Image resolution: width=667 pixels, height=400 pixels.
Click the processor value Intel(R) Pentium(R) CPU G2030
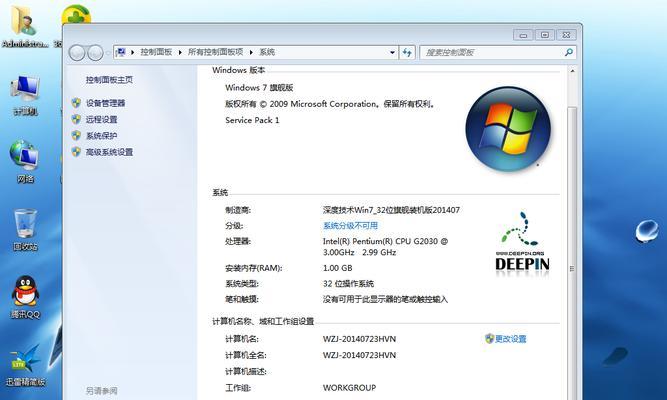click(x=385, y=246)
